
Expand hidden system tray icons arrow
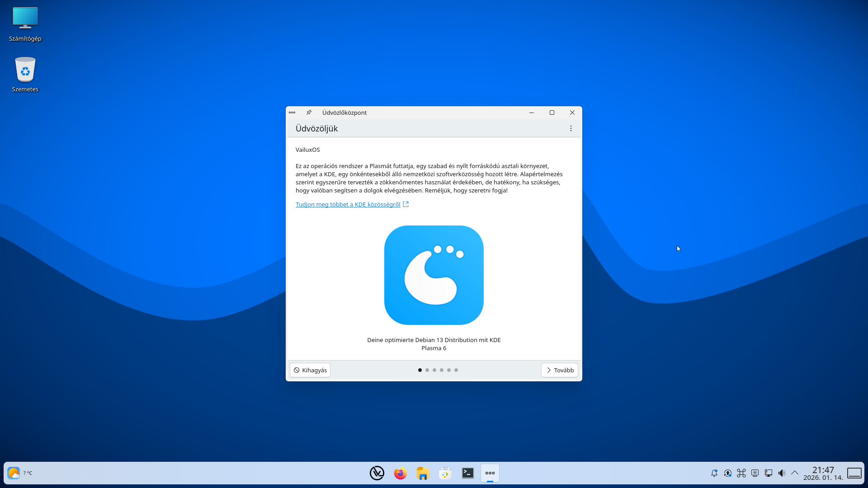pyautogui.click(x=795, y=473)
